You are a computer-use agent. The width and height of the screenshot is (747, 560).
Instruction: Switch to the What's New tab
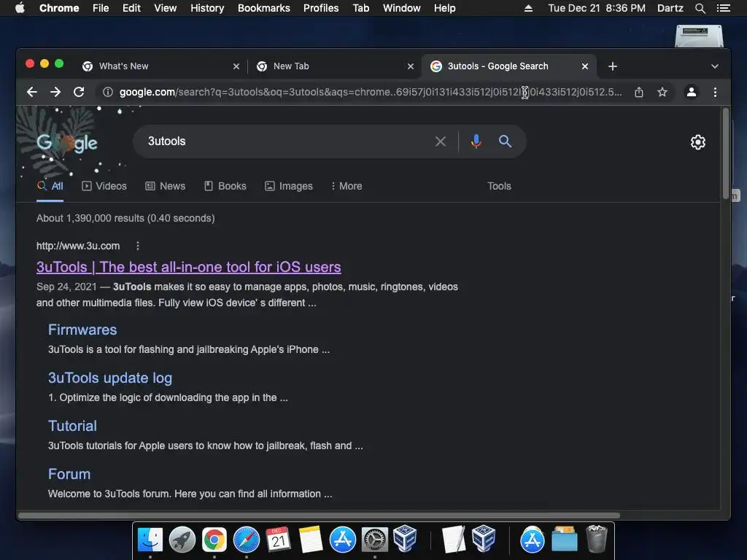(160, 66)
